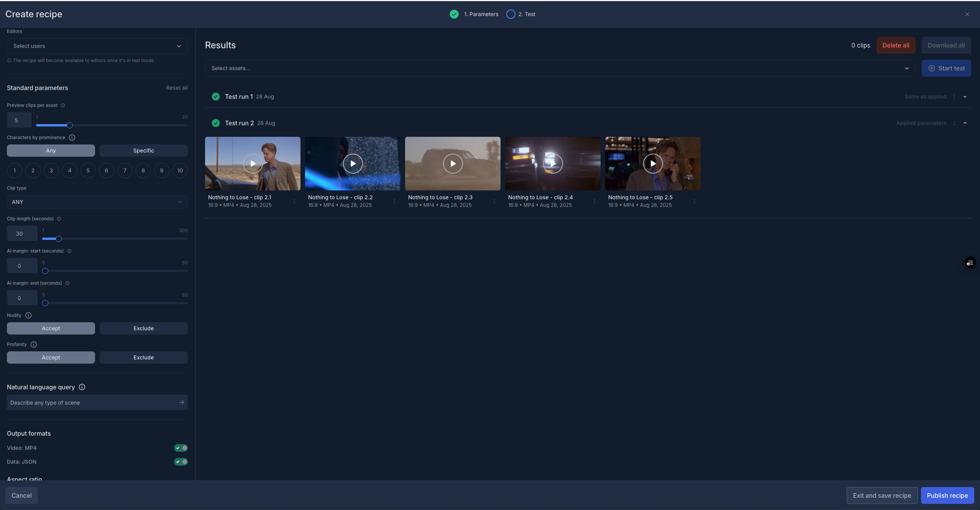Click Exit and save recipe
This screenshot has width=980, height=510.
tap(882, 495)
